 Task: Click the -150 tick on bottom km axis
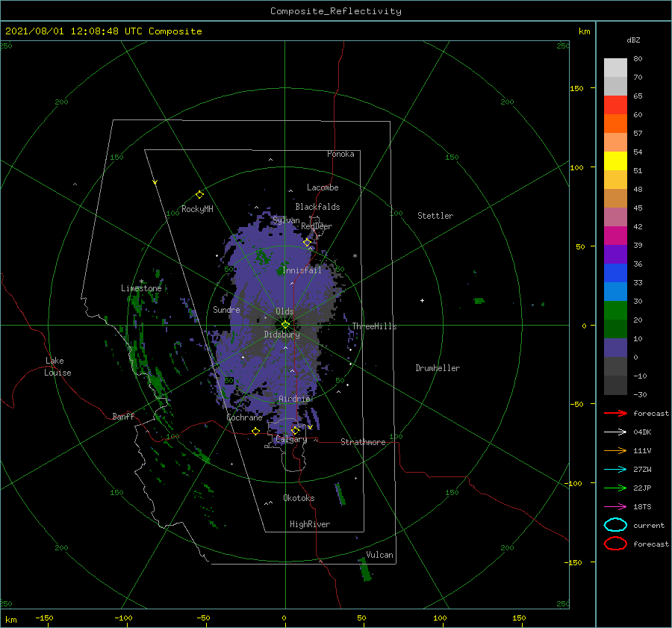tap(44, 618)
